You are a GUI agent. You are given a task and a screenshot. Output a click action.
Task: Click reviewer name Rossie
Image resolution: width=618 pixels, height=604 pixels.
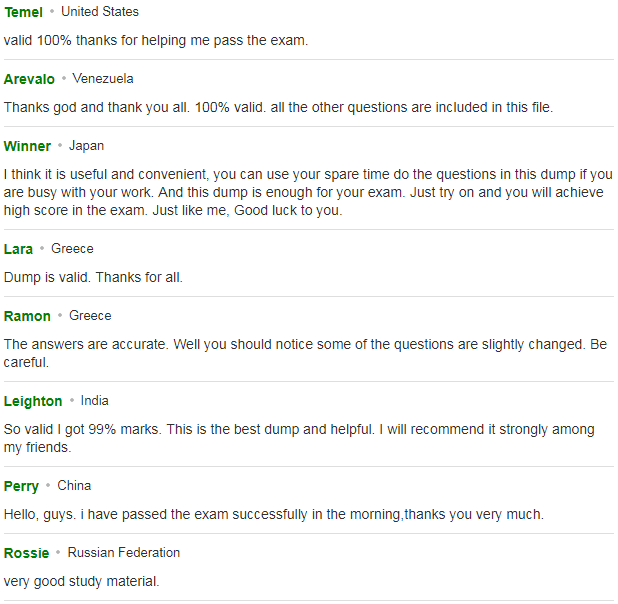(x=26, y=553)
